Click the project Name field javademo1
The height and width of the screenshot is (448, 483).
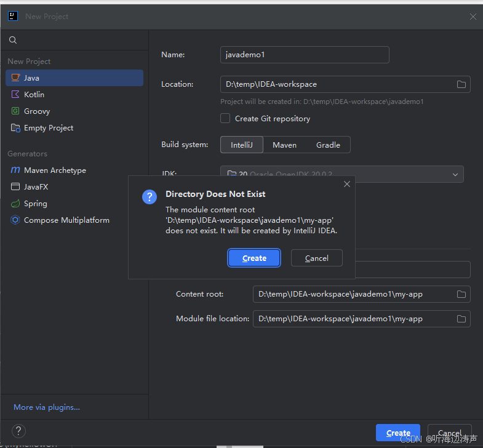(x=305, y=55)
